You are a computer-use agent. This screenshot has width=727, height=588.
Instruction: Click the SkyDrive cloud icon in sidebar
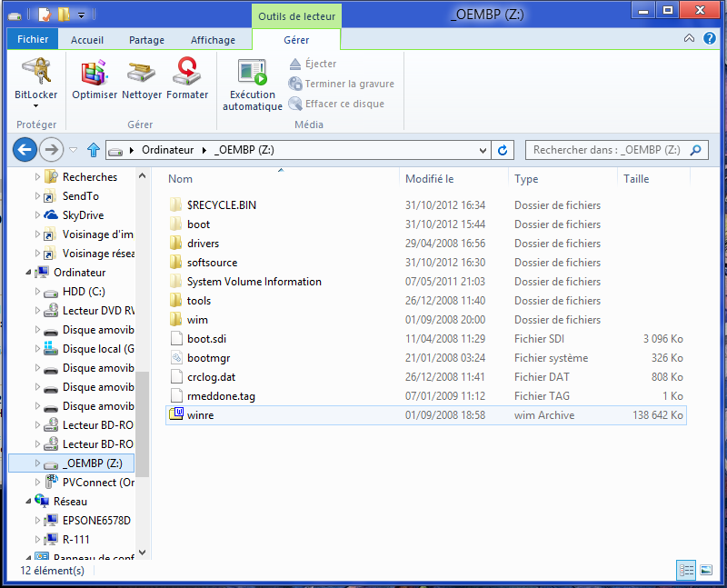click(x=51, y=214)
